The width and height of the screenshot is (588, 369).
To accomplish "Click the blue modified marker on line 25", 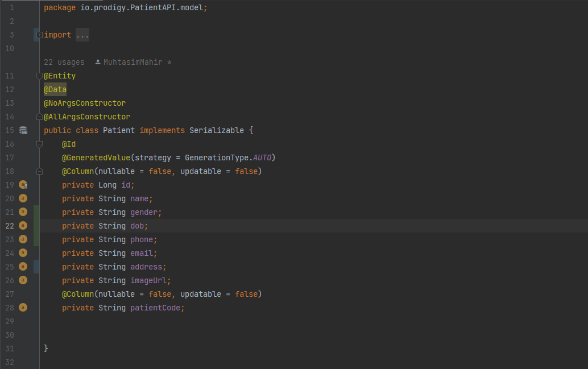I will tap(36, 267).
